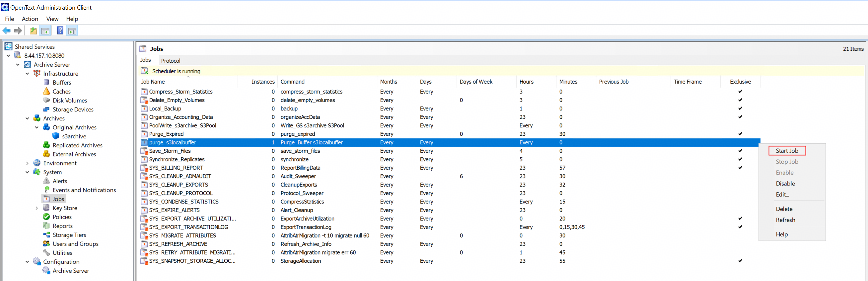Click the Compress_Storm_Statistics job icon
Screen dimensions: 868x281
click(144, 92)
